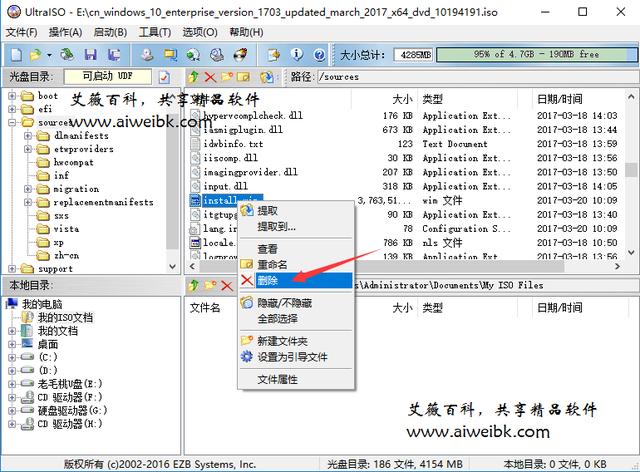Click the new folder icon in image pane toolbar
Image resolution: width=640 pixels, height=472 pixels.
click(x=227, y=76)
